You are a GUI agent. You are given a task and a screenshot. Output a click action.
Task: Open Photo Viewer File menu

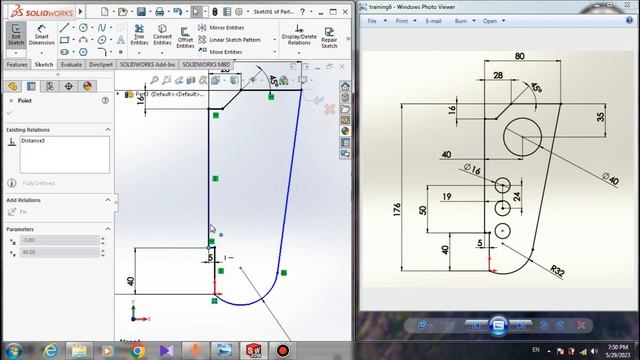(372, 21)
